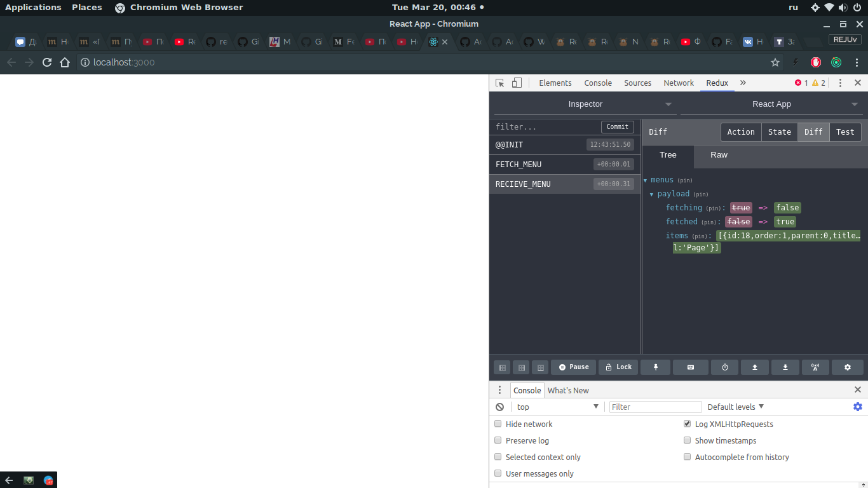Select the Redux DevTools tab

(x=717, y=83)
